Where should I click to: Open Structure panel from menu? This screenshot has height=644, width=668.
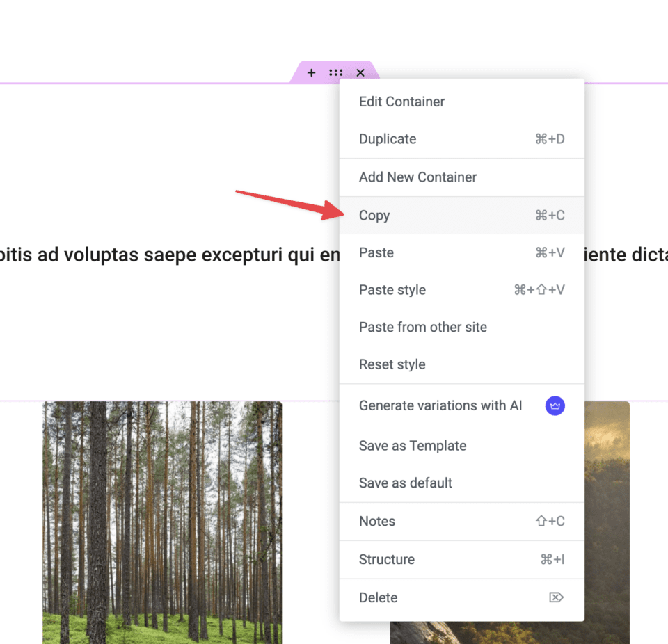pos(387,559)
